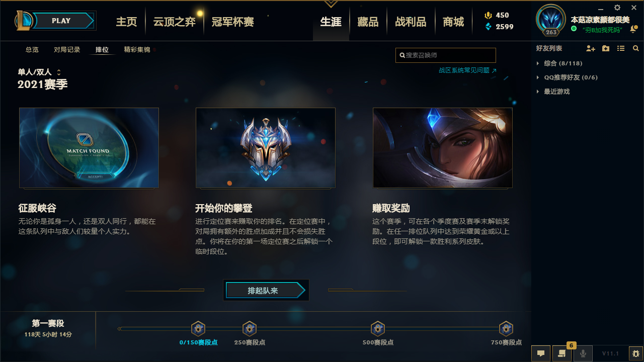This screenshot has height=362, width=644.
Task: Open the new friend folder icon
Action: (x=606, y=49)
